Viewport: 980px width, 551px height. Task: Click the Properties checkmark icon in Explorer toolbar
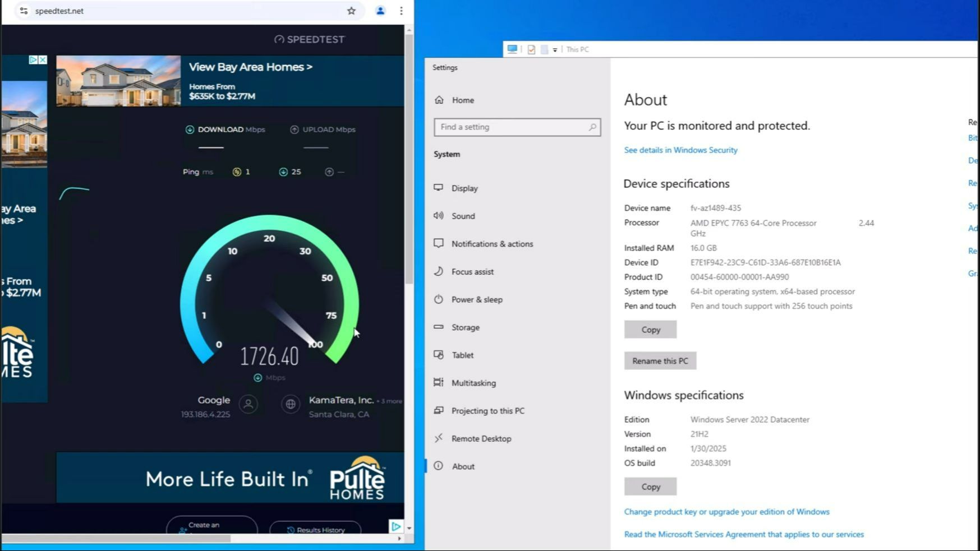pyautogui.click(x=531, y=49)
